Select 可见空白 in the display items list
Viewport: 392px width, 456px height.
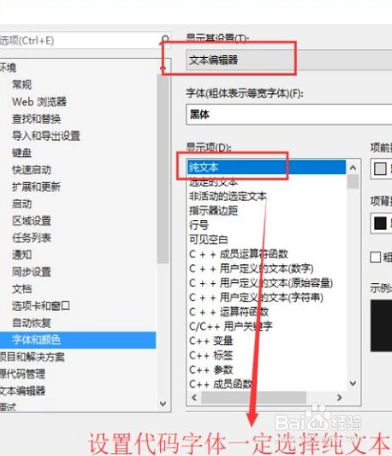(x=209, y=239)
